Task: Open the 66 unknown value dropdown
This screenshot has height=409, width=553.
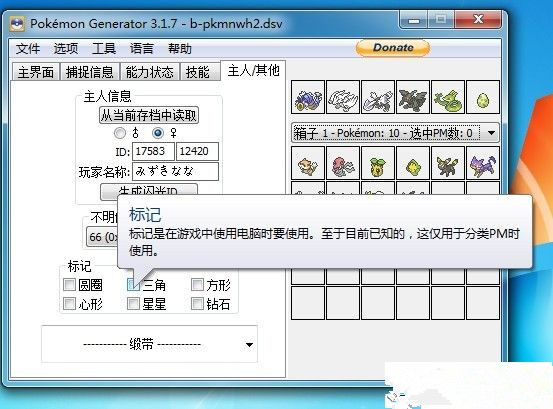Action: tap(102, 237)
